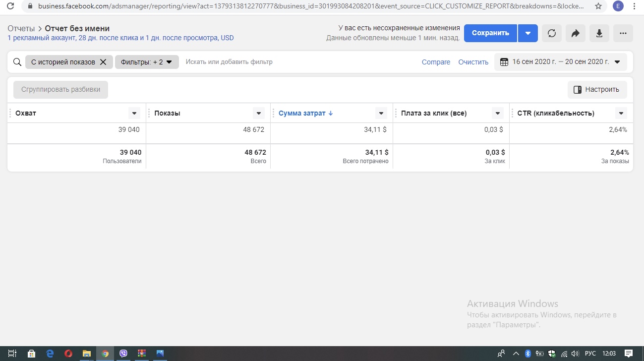The image size is (644, 361).
Task: Open Viber from the taskbar
Action: click(123, 354)
